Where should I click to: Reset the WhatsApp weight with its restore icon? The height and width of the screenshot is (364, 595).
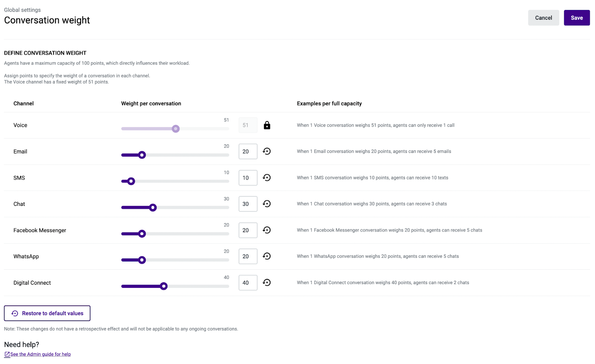tap(267, 256)
